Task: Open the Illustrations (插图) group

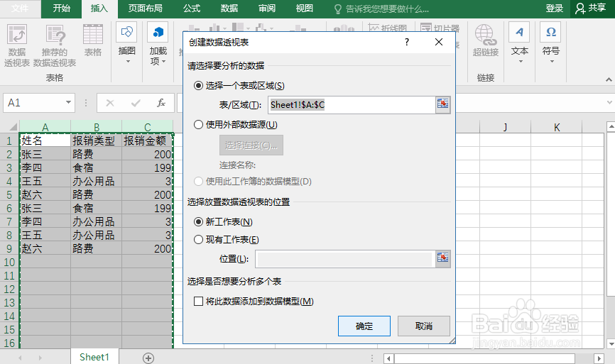Action: click(x=126, y=43)
